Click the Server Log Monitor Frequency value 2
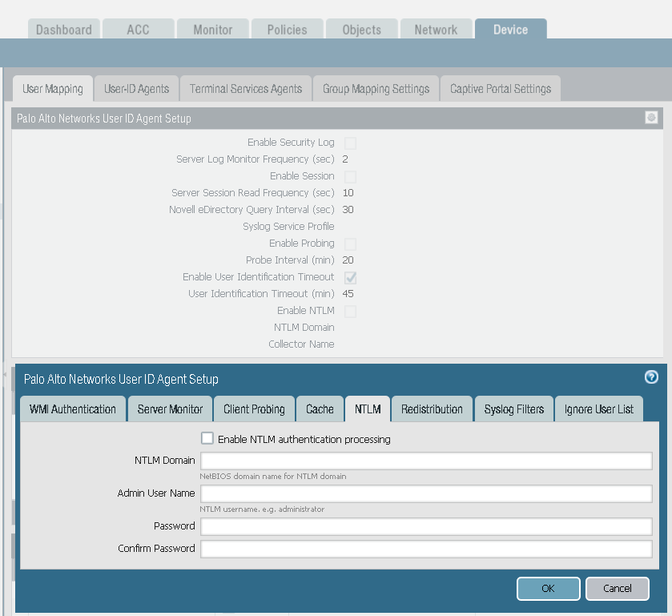 click(x=345, y=159)
